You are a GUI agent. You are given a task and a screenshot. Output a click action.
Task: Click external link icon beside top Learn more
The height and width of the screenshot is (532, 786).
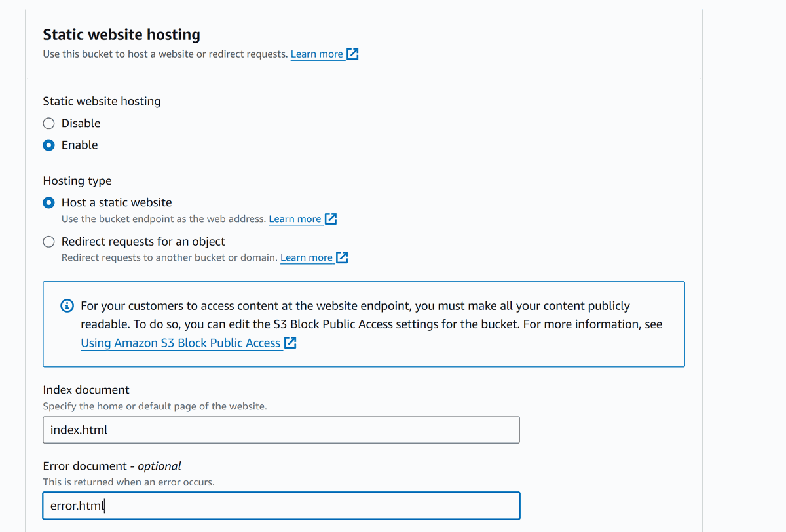pos(352,54)
